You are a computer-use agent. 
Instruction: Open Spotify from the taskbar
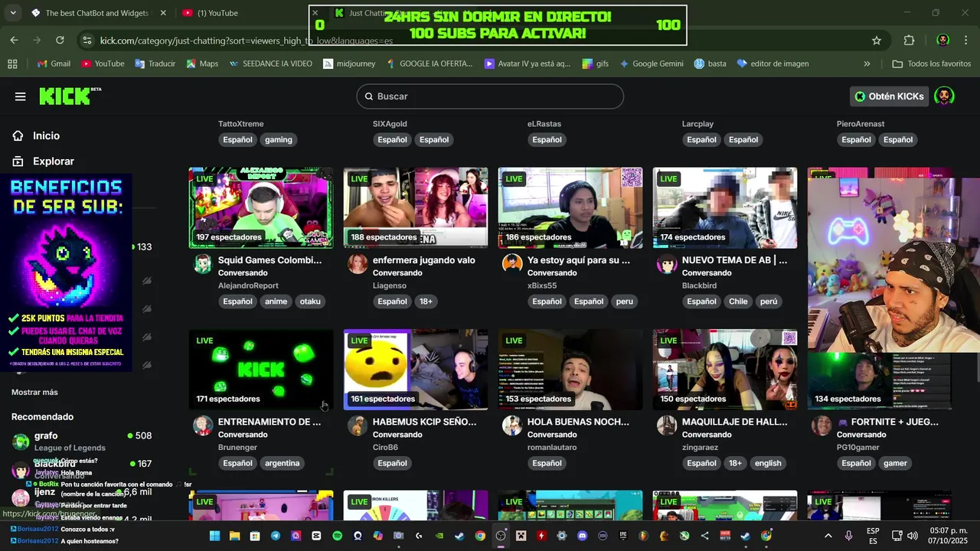(338, 536)
